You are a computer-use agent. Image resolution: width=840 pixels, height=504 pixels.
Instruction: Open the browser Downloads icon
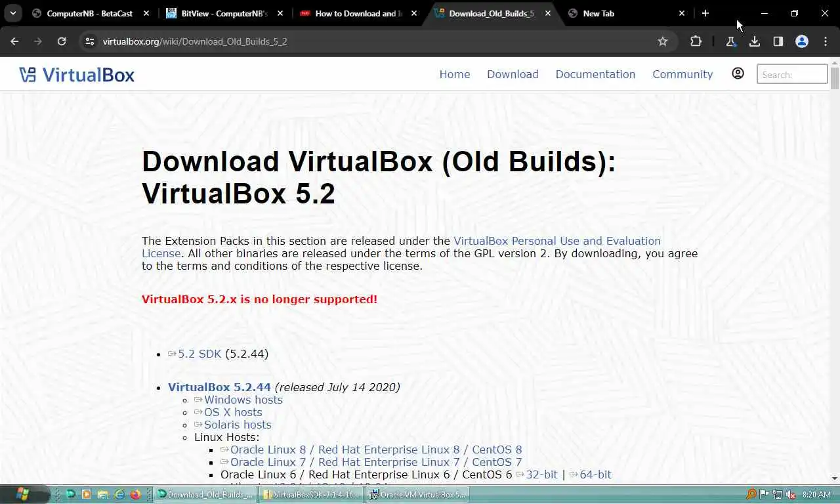point(755,41)
